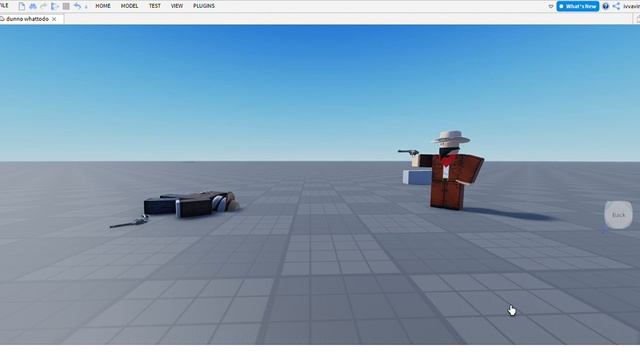The height and width of the screenshot is (360, 640).
Task: Click the Share icon
Action: [616, 6]
